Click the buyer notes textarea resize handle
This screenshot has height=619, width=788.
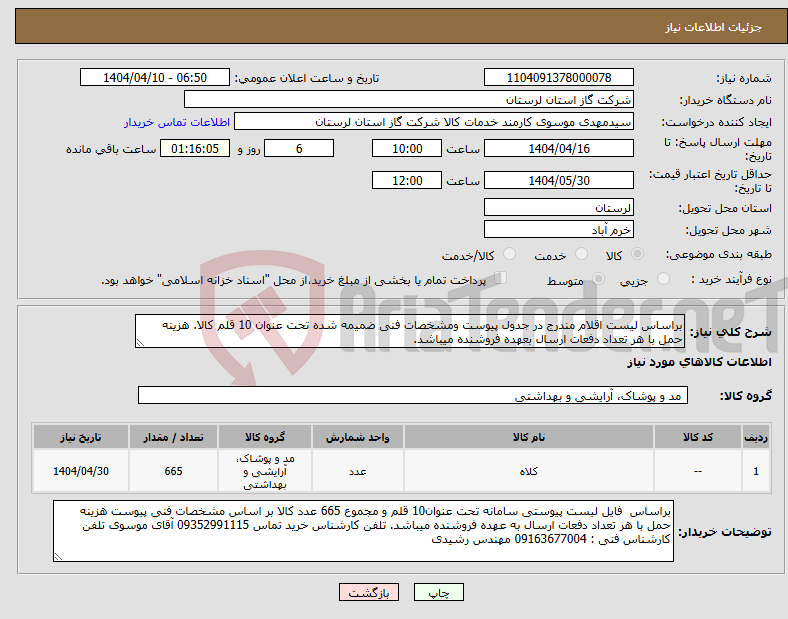pos(58,557)
